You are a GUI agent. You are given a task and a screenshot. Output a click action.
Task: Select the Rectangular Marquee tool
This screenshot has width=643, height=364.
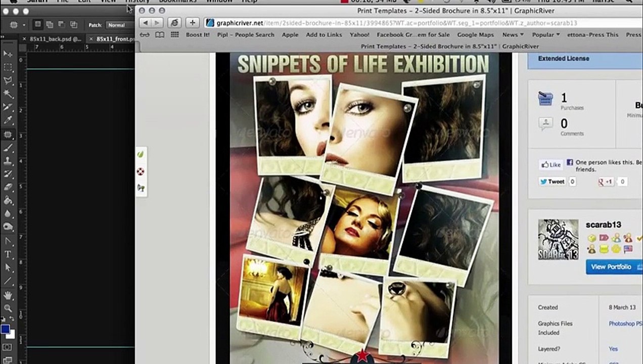8,67
